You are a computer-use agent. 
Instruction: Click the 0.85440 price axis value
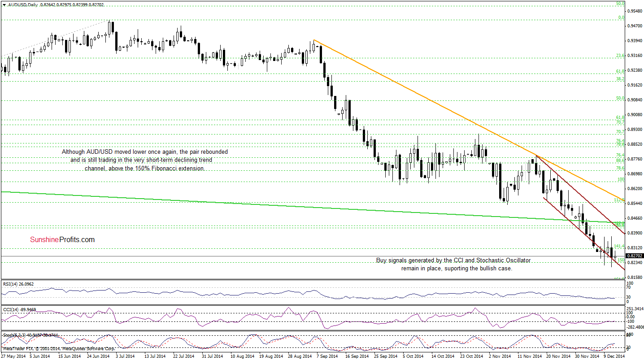tap(635, 204)
